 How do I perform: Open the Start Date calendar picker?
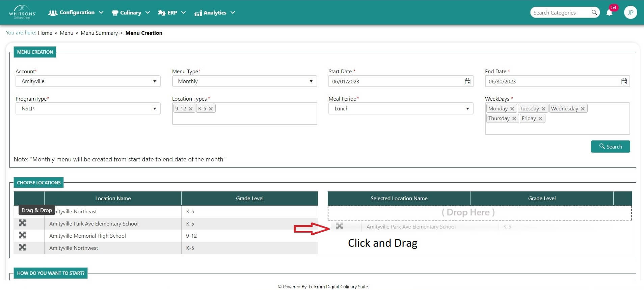pos(467,81)
